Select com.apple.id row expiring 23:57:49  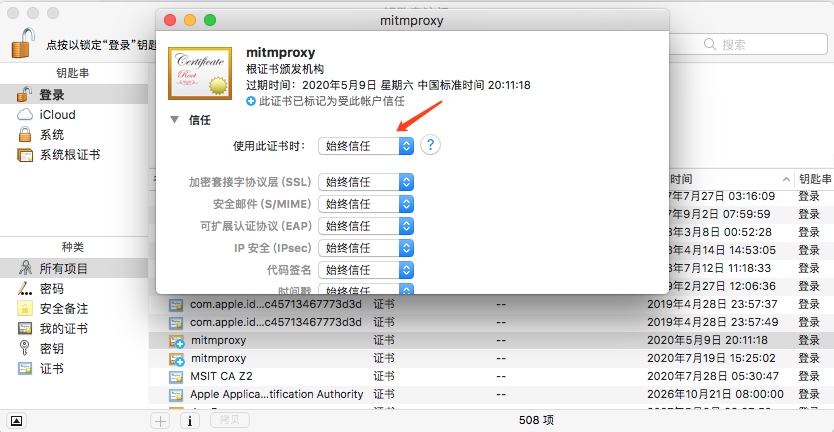(491, 322)
